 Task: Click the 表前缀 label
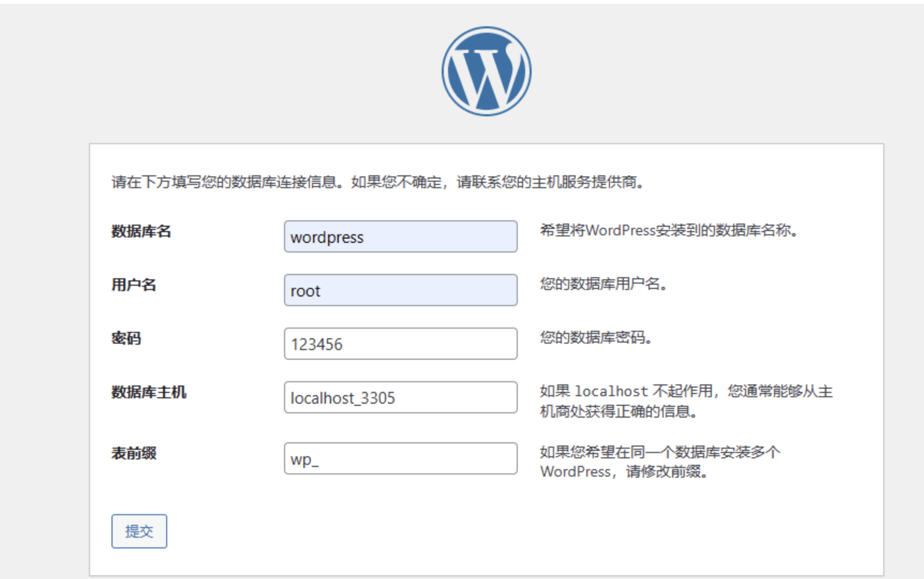pyautogui.click(x=133, y=453)
